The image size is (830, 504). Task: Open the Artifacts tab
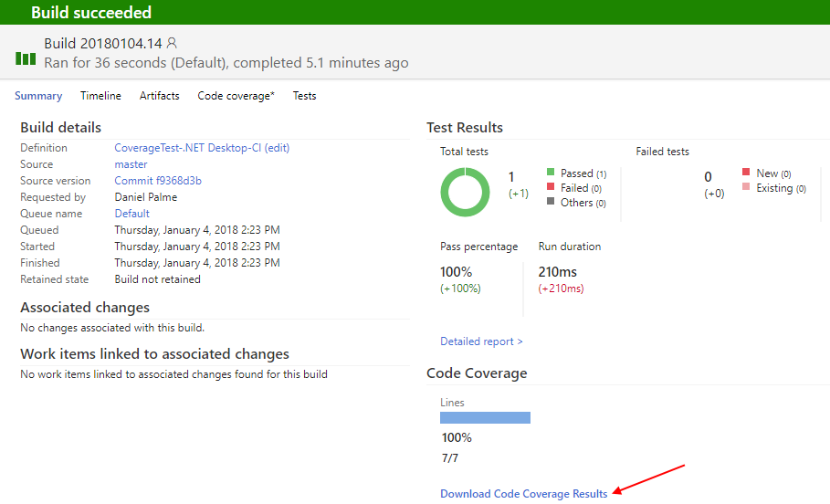click(x=159, y=96)
